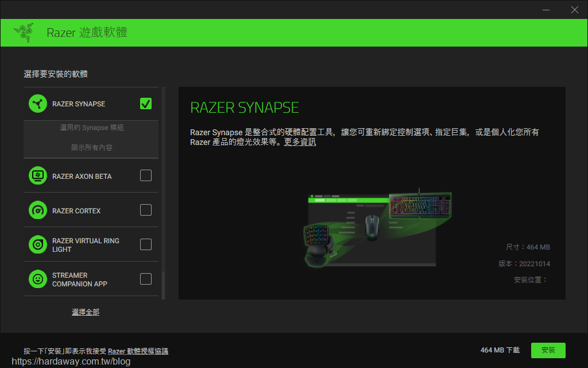Click the Razer Virtual Ring Light icon
Viewport: 588px width, 368px height.
[x=38, y=244]
